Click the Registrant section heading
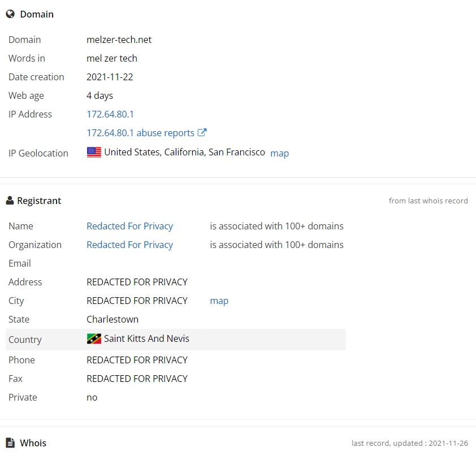The height and width of the screenshot is (452, 476). point(39,201)
